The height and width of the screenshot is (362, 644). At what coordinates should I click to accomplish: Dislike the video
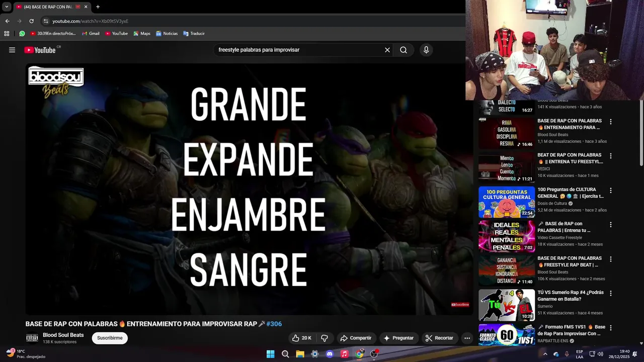coord(325,338)
